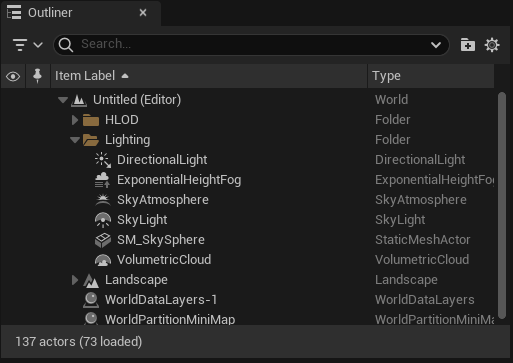Focus the Outliner Search field
The width and height of the screenshot is (513, 363).
(x=251, y=45)
